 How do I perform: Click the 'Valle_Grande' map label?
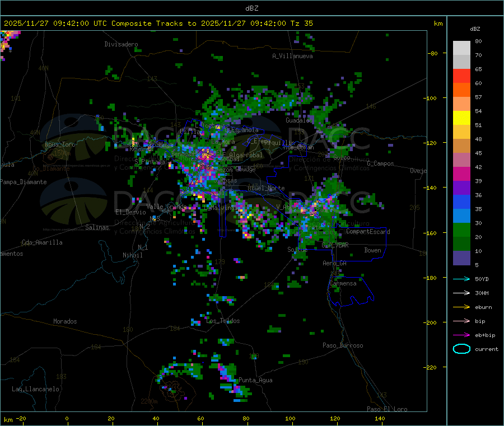tap(166, 207)
